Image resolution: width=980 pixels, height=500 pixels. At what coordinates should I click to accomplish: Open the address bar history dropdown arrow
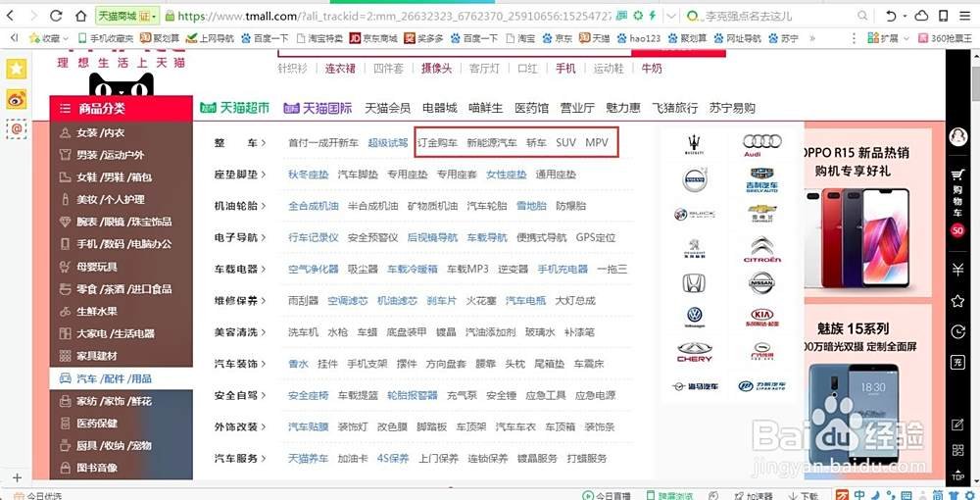[x=670, y=16]
